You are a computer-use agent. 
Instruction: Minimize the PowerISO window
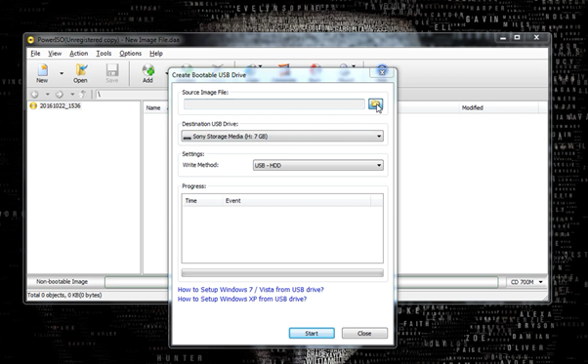coord(503,37)
